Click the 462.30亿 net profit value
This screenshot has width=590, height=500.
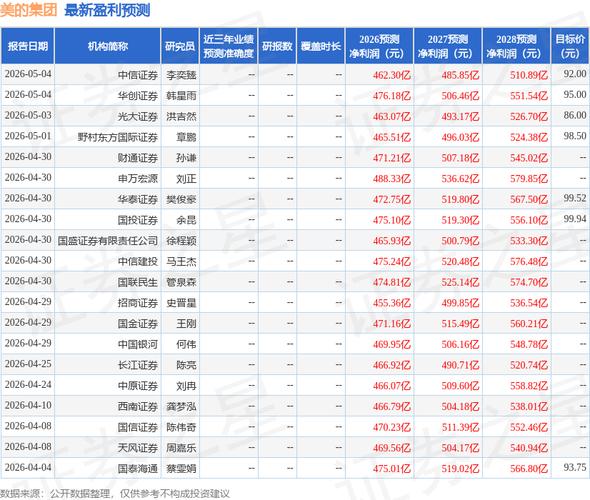[x=392, y=75]
